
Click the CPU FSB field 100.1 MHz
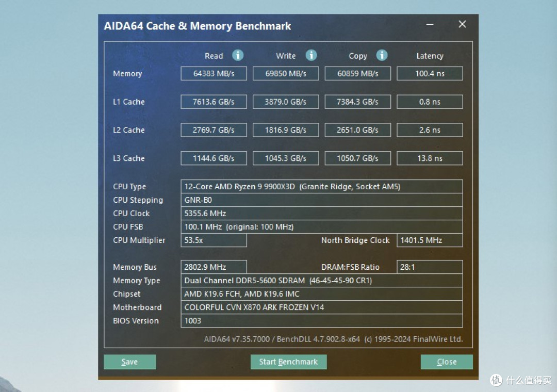tap(322, 227)
